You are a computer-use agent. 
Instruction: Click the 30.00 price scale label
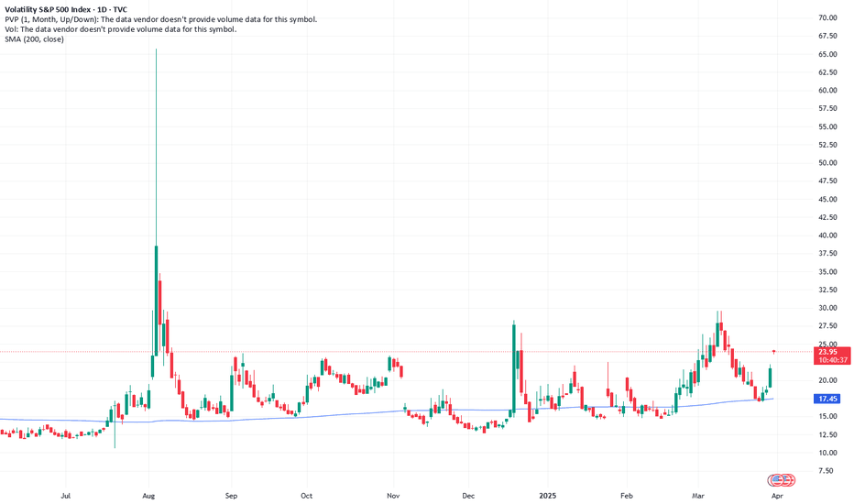tap(827, 308)
